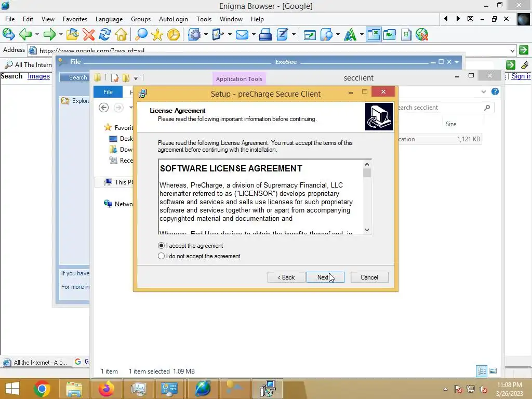Click the license scroll up arrow
The image size is (532, 399).
[367, 164]
